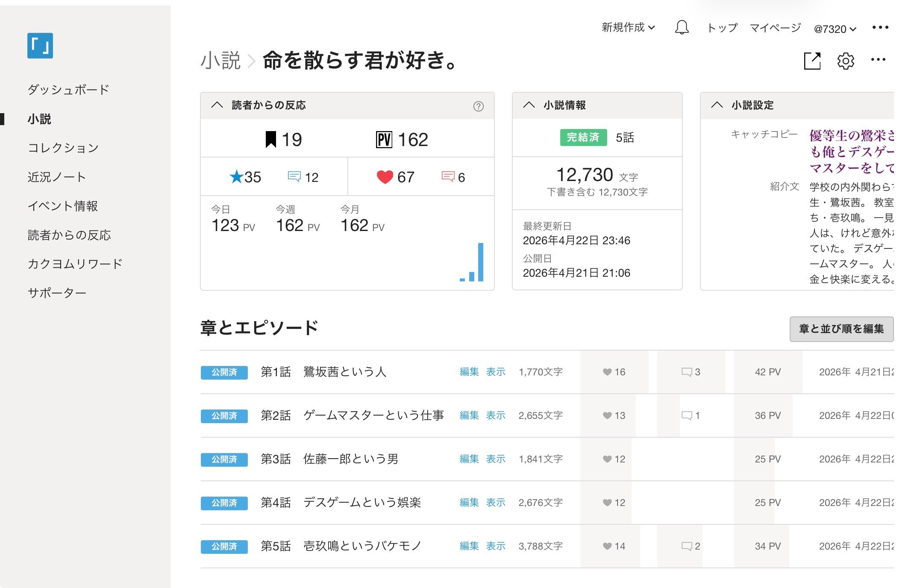
Task: Click the bookmark icon showing 19 followers
Action: [x=270, y=140]
